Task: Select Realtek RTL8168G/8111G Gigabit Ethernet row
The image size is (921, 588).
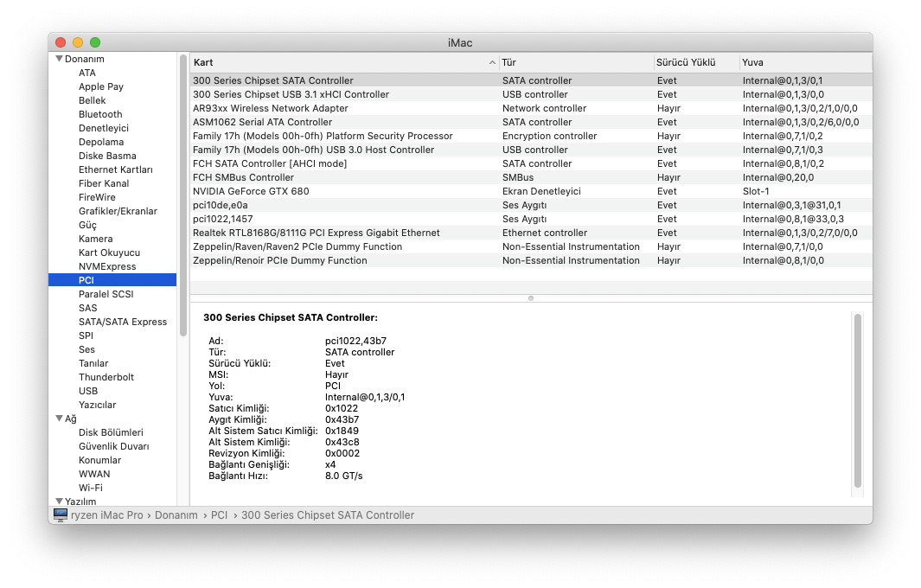Action: click(x=317, y=233)
